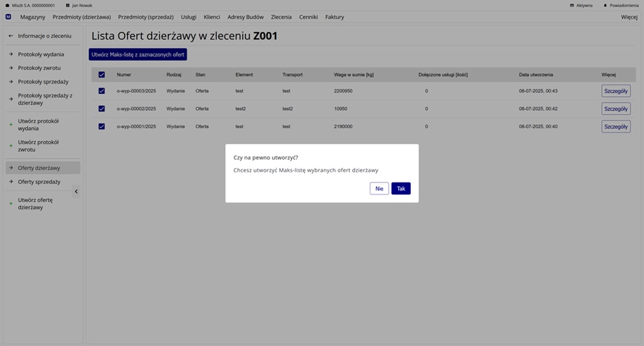Cancel the dialog with the Nie button
Viewport: 644px width, 346px height.
379,189
